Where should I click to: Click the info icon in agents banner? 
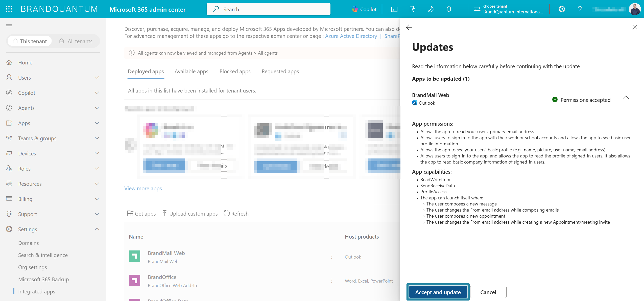[x=132, y=53]
